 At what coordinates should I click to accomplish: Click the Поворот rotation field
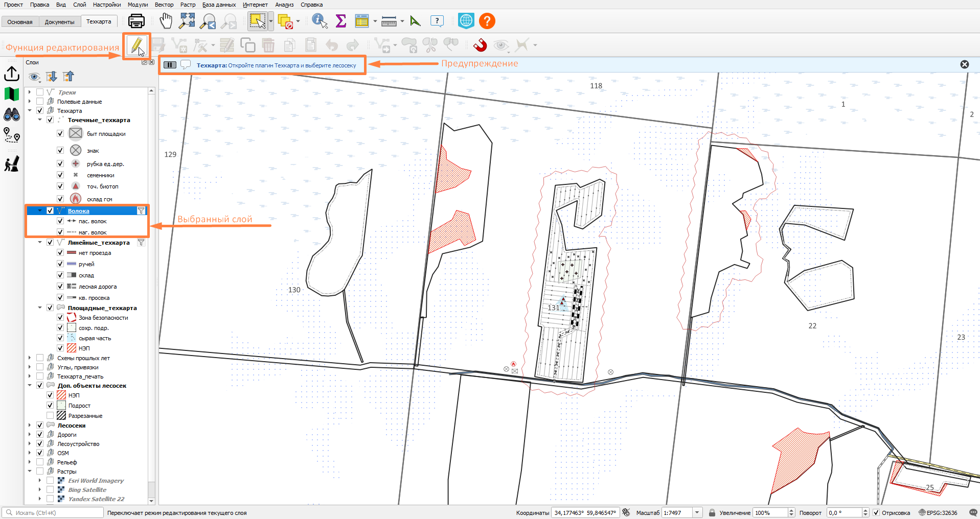[x=845, y=512]
